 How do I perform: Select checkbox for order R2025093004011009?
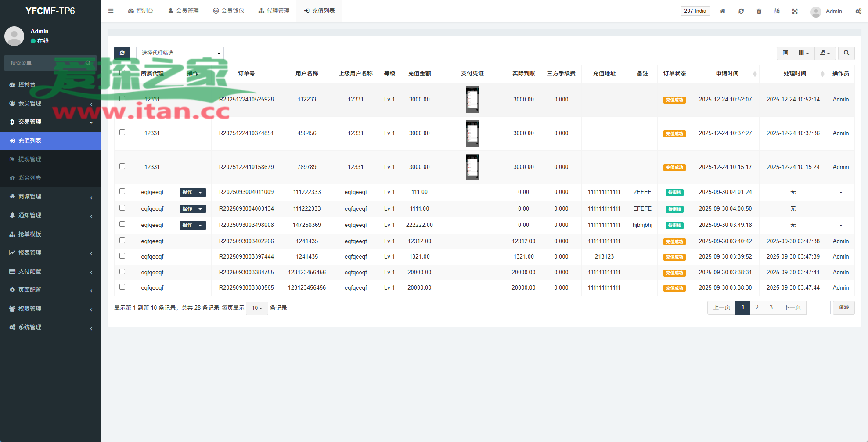point(122,191)
